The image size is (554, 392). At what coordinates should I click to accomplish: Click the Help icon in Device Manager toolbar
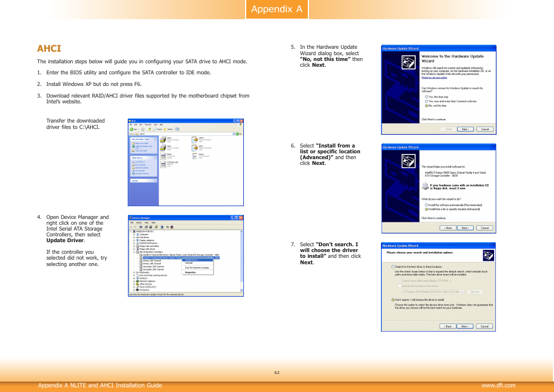pyautogui.click(x=156, y=227)
